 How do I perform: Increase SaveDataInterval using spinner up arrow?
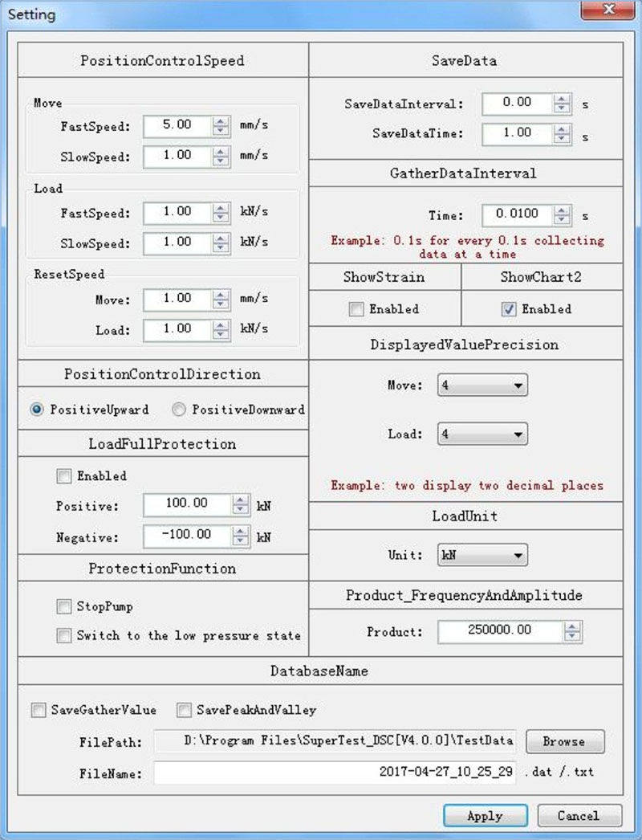tap(562, 99)
